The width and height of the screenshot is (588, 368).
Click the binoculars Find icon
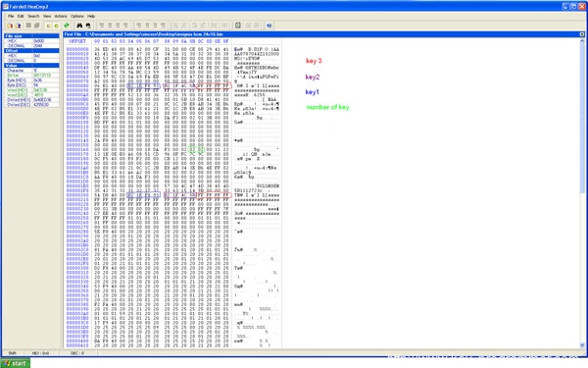coord(79,26)
